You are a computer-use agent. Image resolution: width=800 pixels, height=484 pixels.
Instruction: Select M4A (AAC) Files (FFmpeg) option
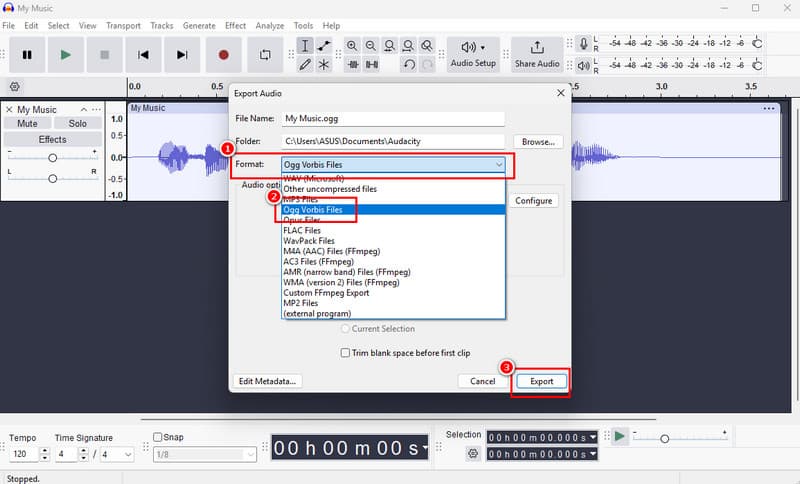[394, 251]
